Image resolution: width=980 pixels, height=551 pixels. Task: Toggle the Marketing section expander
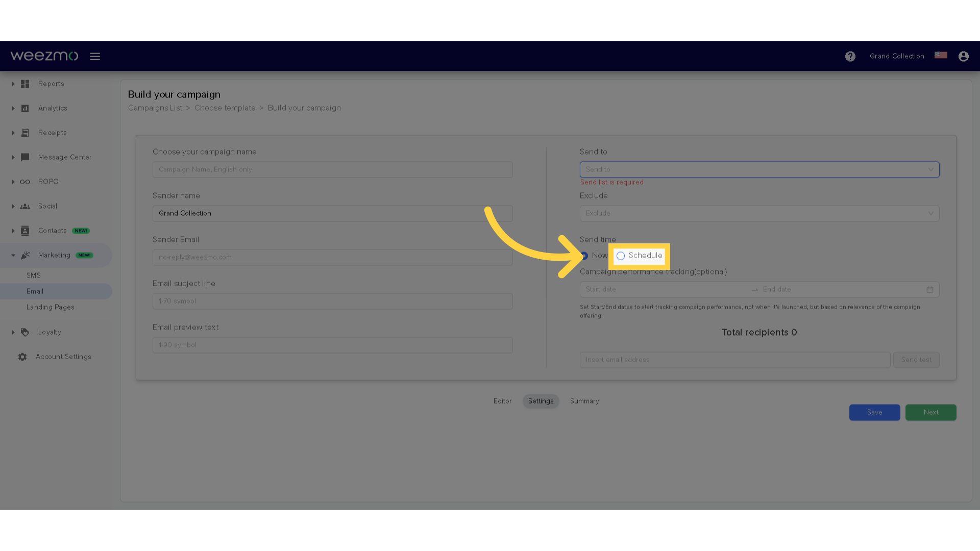13,255
